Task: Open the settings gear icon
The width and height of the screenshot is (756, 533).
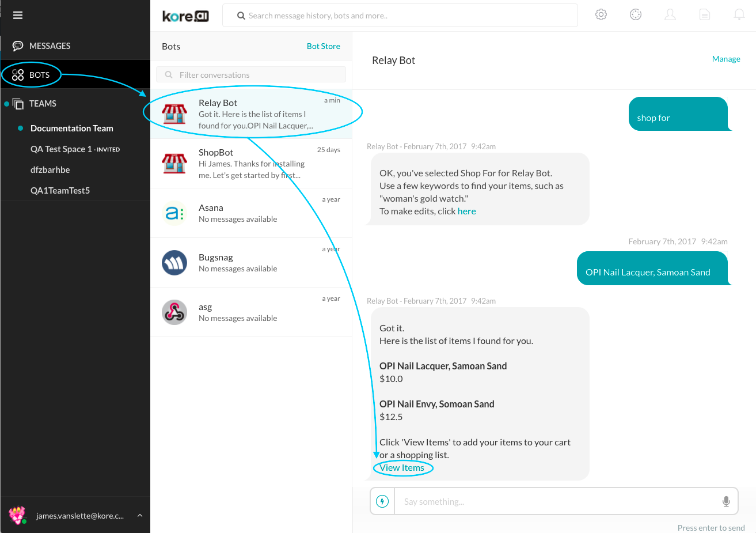Action: [x=601, y=15]
